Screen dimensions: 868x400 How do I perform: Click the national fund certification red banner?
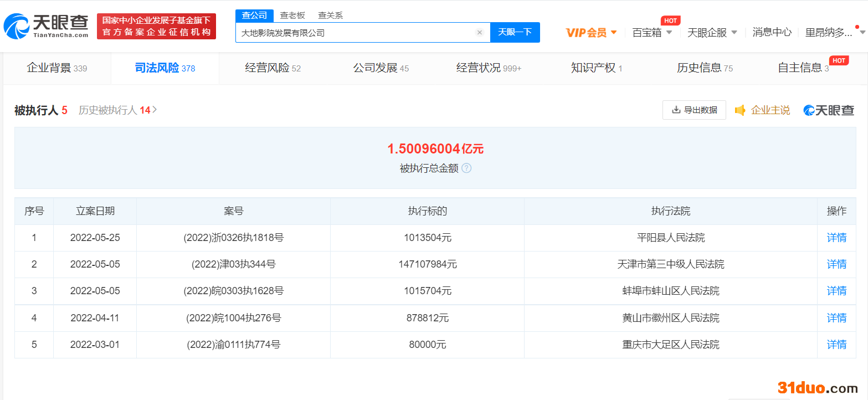pyautogui.click(x=156, y=26)
